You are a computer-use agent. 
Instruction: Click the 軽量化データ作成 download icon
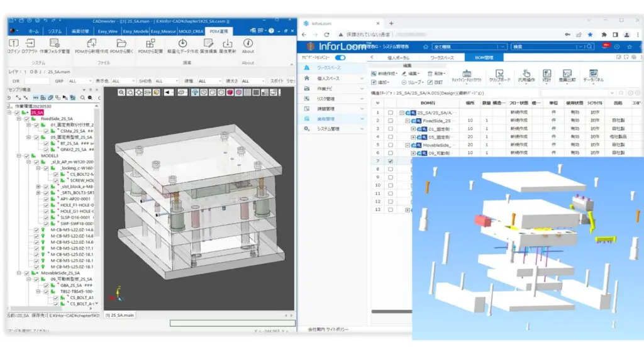(183, 43)
